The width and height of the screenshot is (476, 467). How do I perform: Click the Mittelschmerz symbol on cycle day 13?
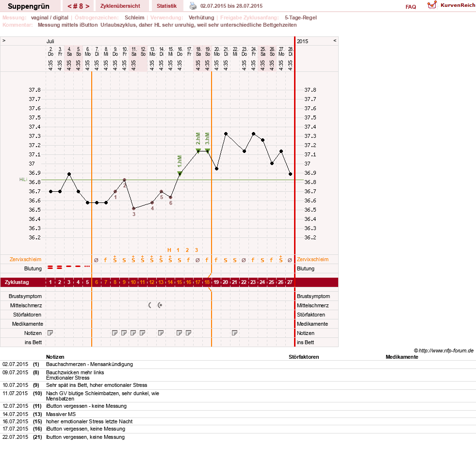tap(160, 305)
